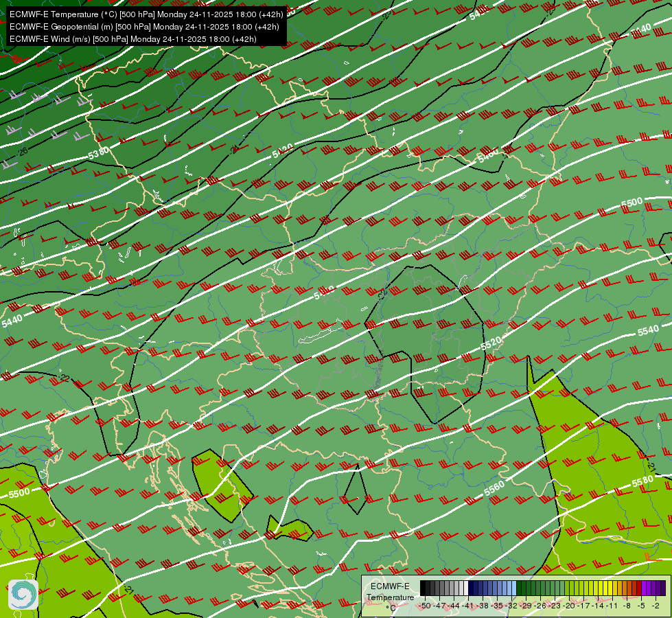Click the -38 value on the legend scale
Screen dimensions: 672x618
(482, 606)
